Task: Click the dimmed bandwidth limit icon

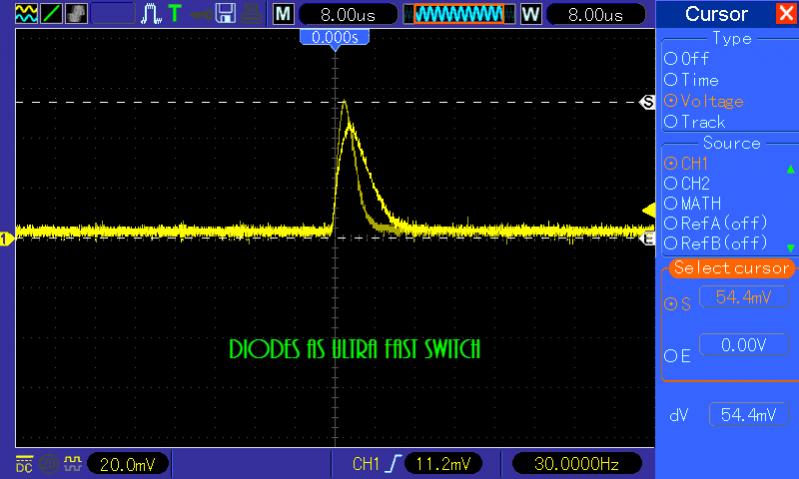Action: (48, 464)
